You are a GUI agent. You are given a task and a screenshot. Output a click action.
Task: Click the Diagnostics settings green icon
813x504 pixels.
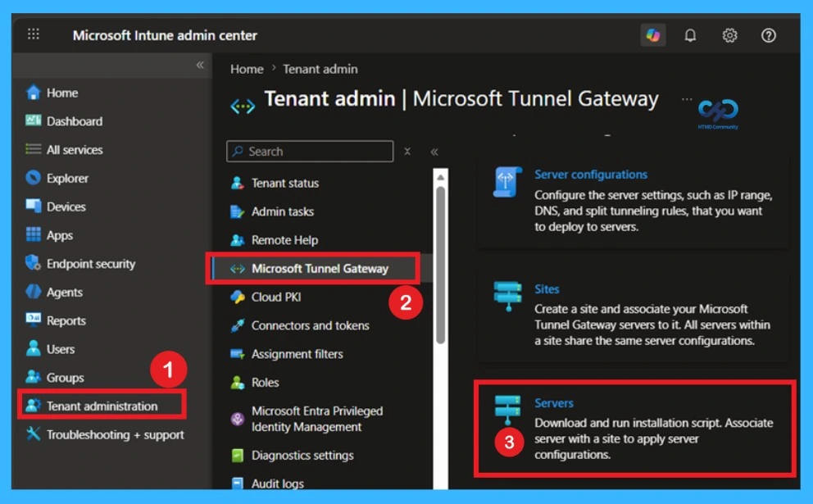[238, 455]
